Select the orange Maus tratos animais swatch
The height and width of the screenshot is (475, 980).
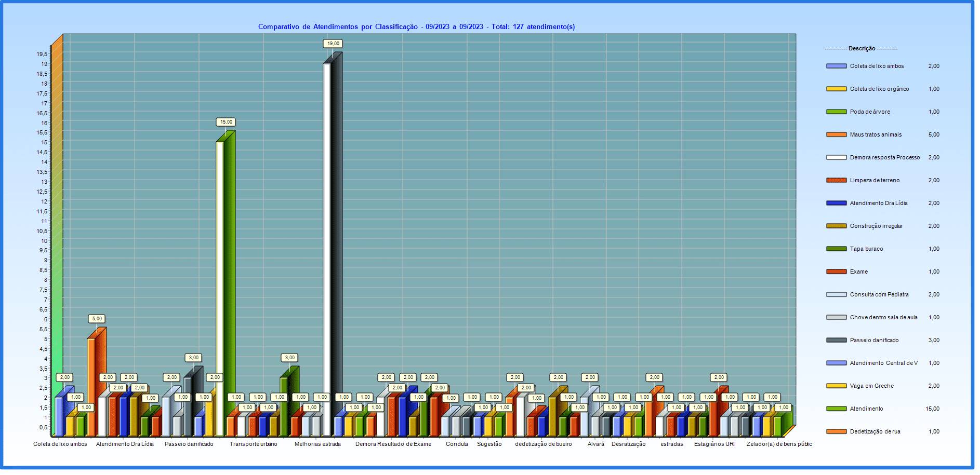(836, 134)
